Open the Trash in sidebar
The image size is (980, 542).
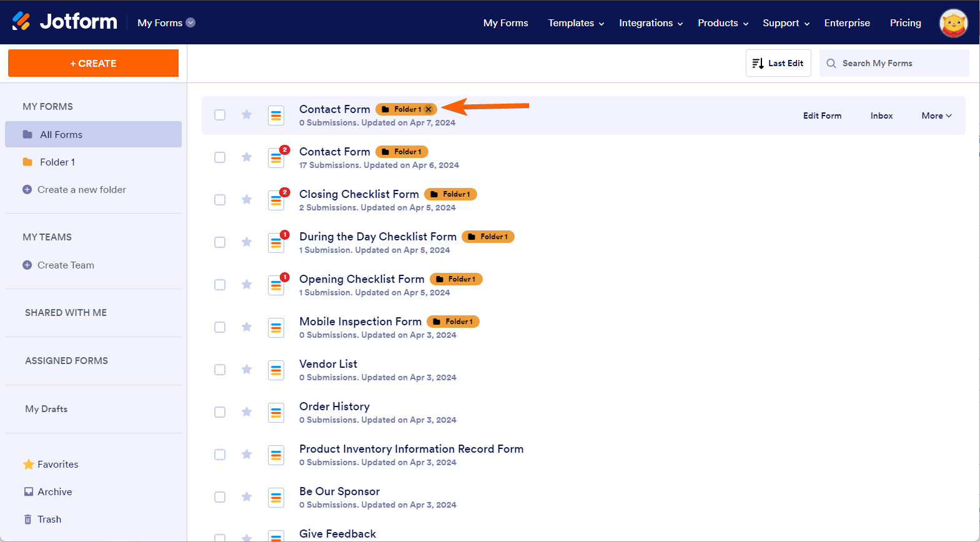(x=49, y=520)
